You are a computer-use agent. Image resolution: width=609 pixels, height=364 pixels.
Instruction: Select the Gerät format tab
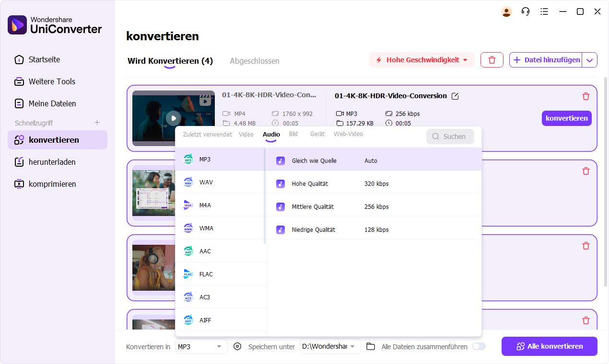(317, 134)
